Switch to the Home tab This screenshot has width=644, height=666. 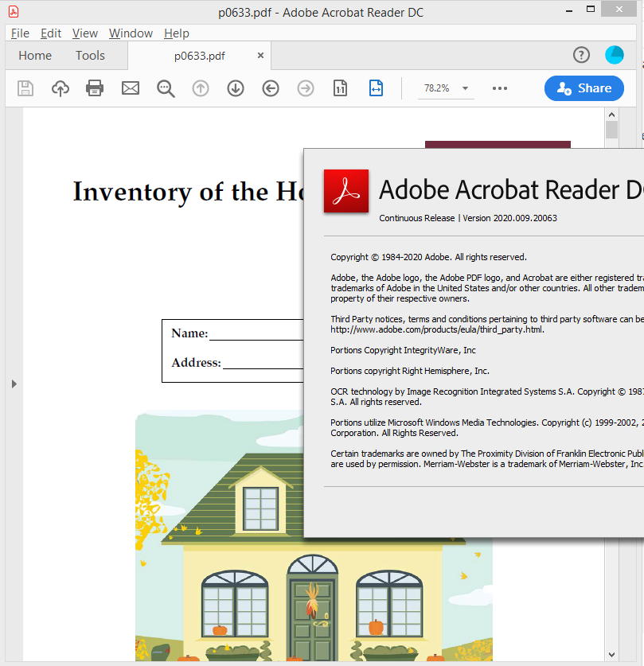coord(34,55)
